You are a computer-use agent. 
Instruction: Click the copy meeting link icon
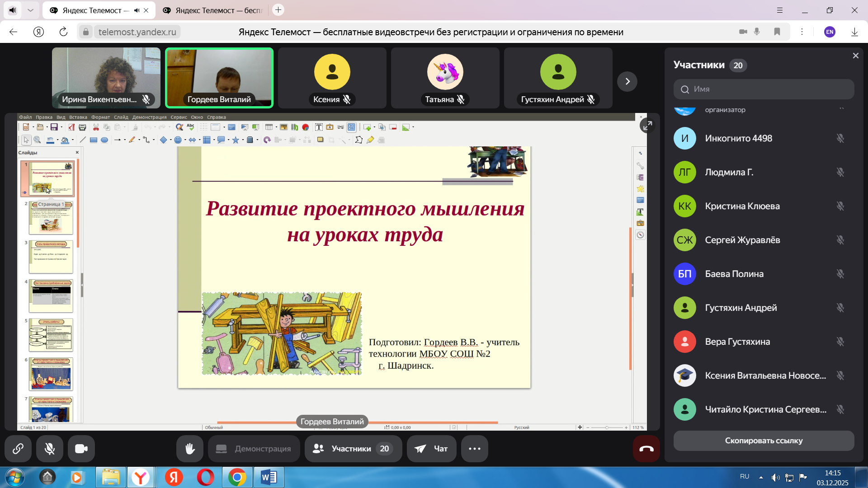coord(18,449)
